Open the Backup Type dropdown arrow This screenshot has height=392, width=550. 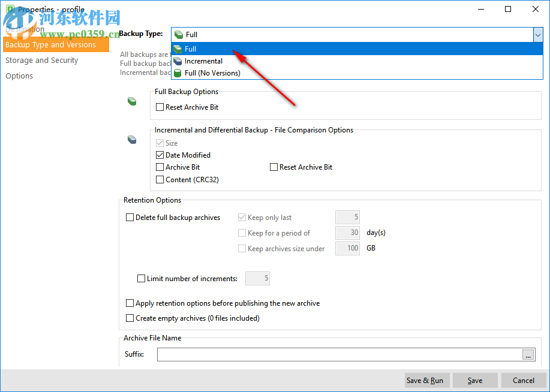coord(537,34)
